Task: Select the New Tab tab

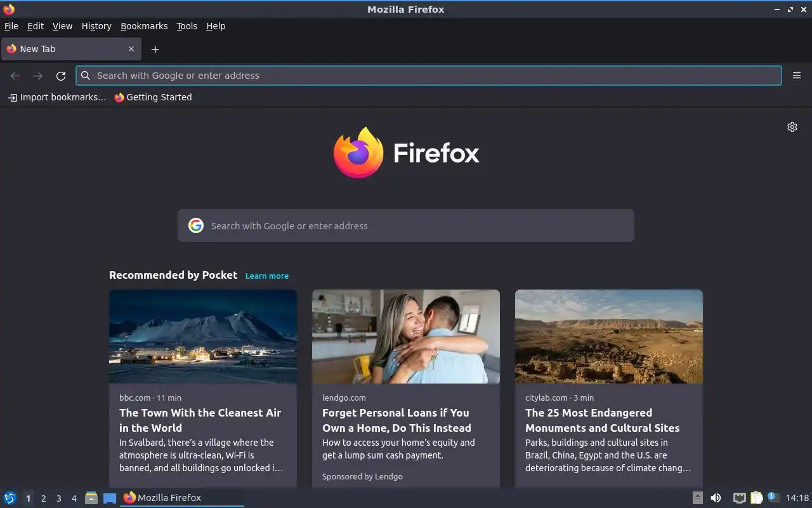Action: point(70,49)
